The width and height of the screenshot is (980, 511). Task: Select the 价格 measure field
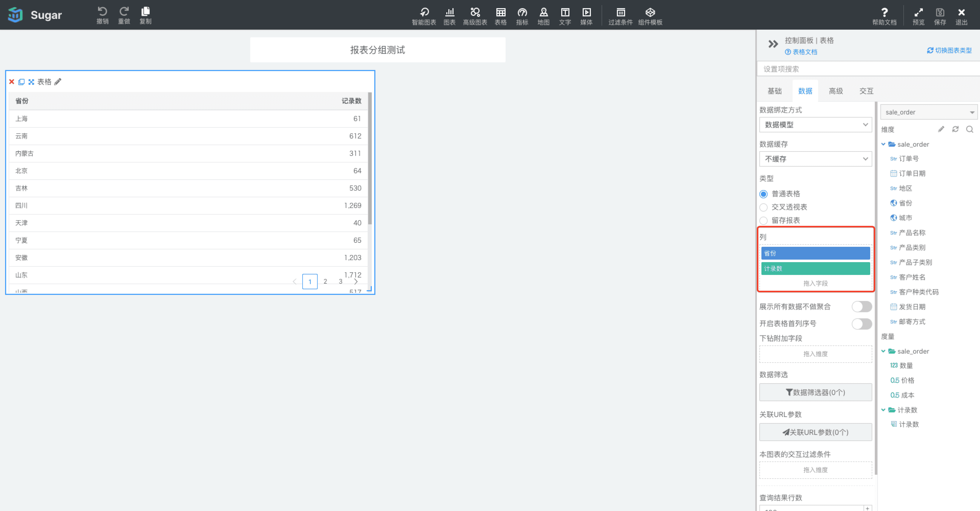(902, 380)
